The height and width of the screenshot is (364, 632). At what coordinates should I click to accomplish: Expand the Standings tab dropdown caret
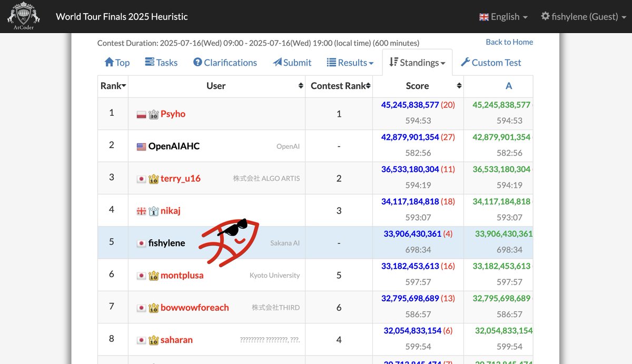pos(443,63)
